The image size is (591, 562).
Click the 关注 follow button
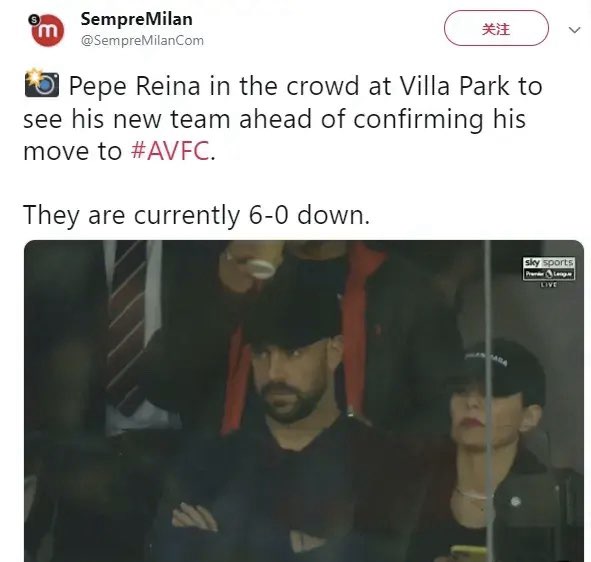click(496, 28)
